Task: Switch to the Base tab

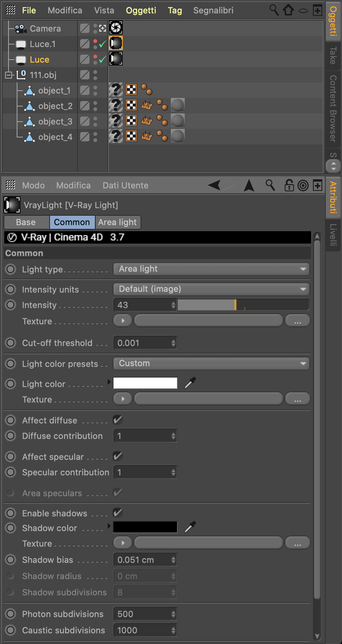Action: (26, 222)
